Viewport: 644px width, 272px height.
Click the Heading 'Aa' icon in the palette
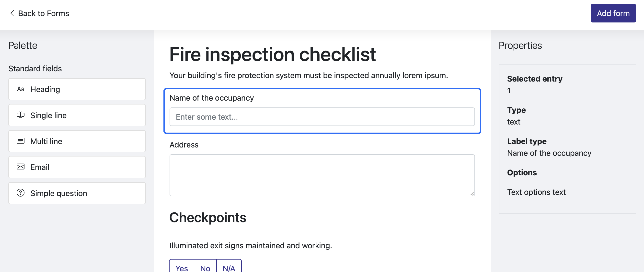[x=21, y=89]
